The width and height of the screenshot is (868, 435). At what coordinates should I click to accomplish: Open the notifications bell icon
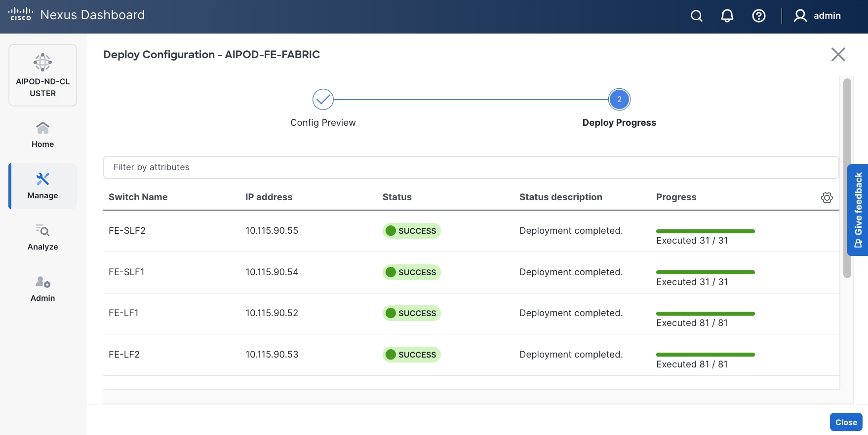(x=727, y=16)
